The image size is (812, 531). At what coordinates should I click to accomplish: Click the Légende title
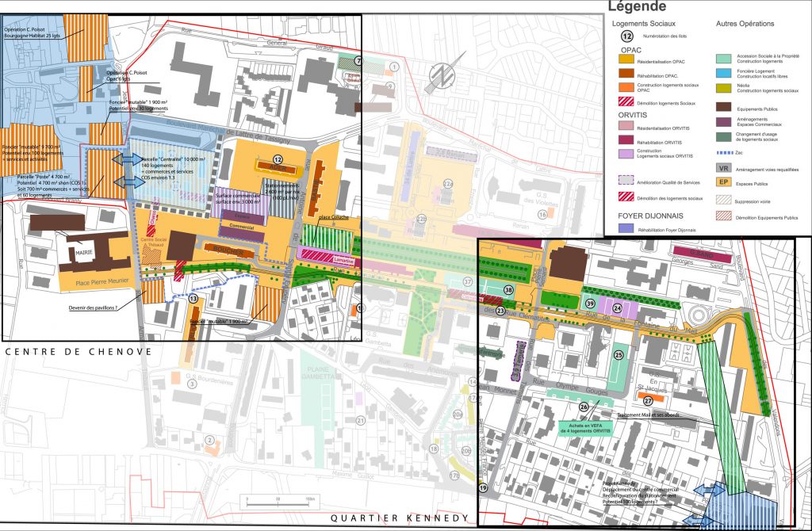pos(637,6)
